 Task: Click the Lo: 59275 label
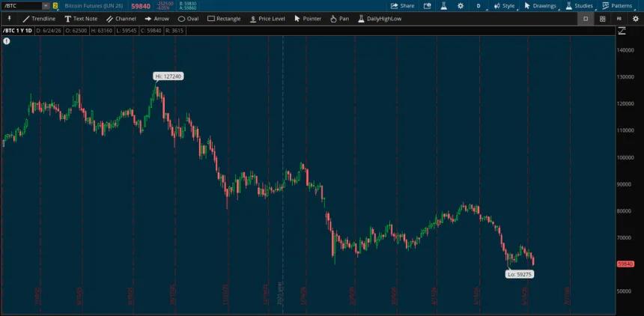point(520,274)
